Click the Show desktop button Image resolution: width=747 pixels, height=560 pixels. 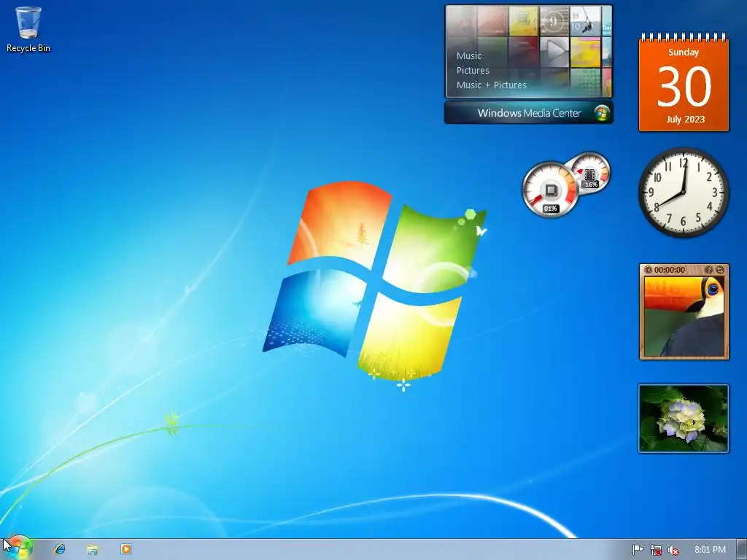point(742,550)
